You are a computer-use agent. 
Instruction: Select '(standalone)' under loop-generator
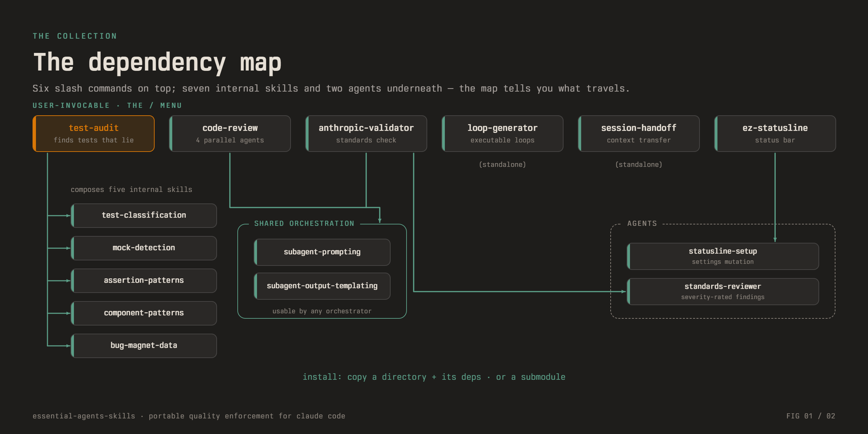502,164
